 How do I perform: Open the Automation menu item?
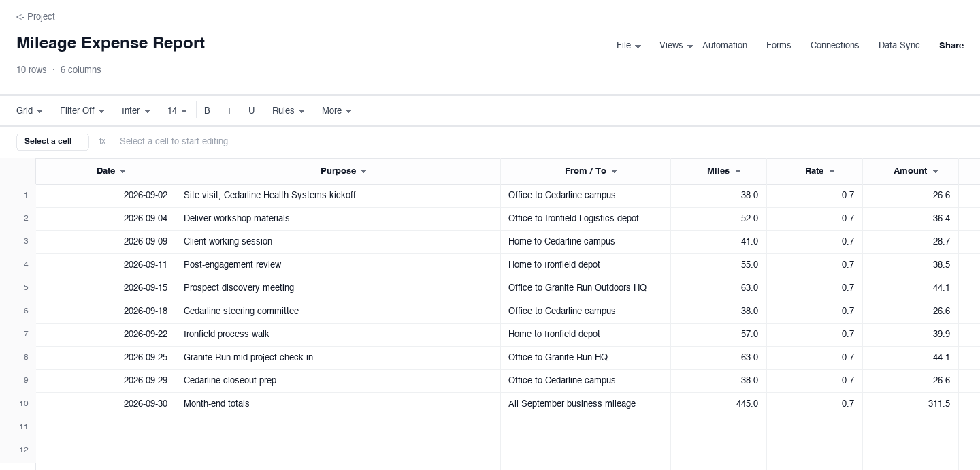point(724,46)
